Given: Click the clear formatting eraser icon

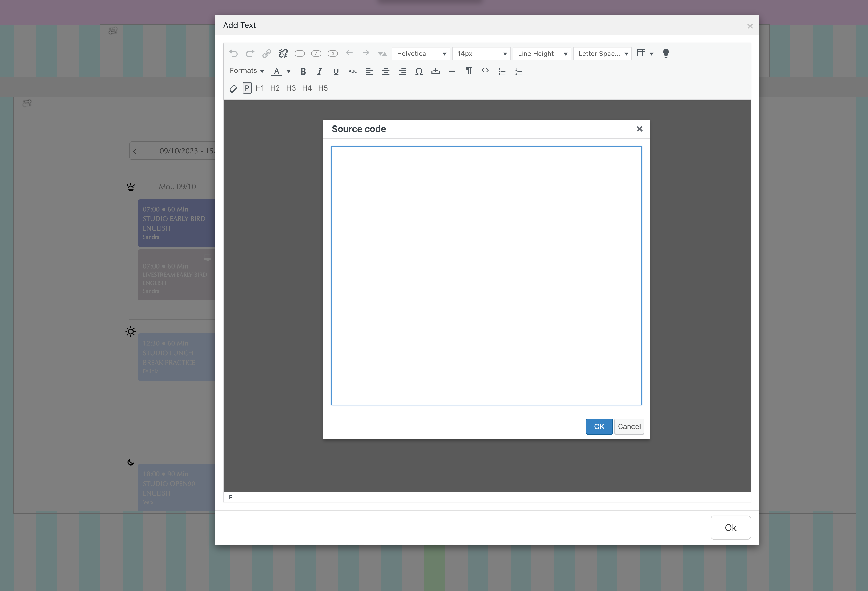Looking at the screenshot, I should (x=233, y=88).
